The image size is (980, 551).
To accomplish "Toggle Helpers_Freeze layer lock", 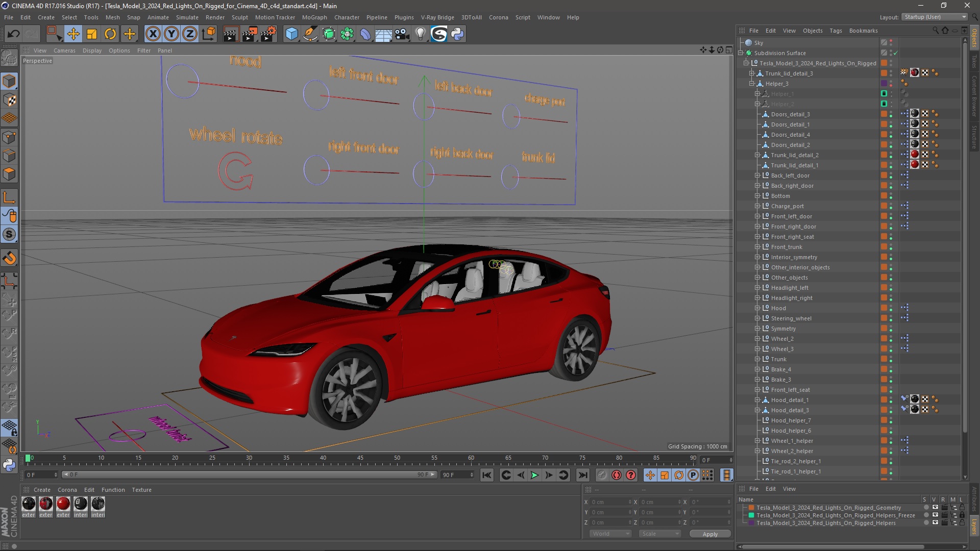I will tap(962, 515).
